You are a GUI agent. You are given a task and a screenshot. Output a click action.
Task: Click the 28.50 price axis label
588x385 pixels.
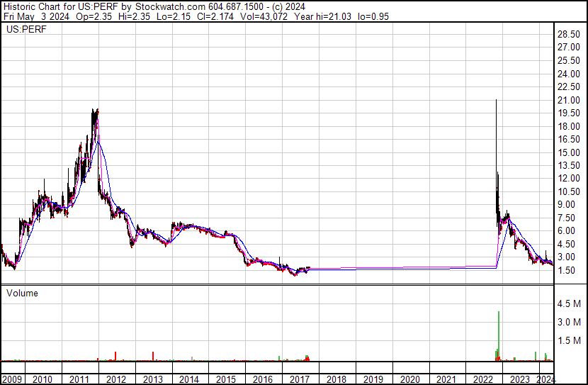click(568, 34)
